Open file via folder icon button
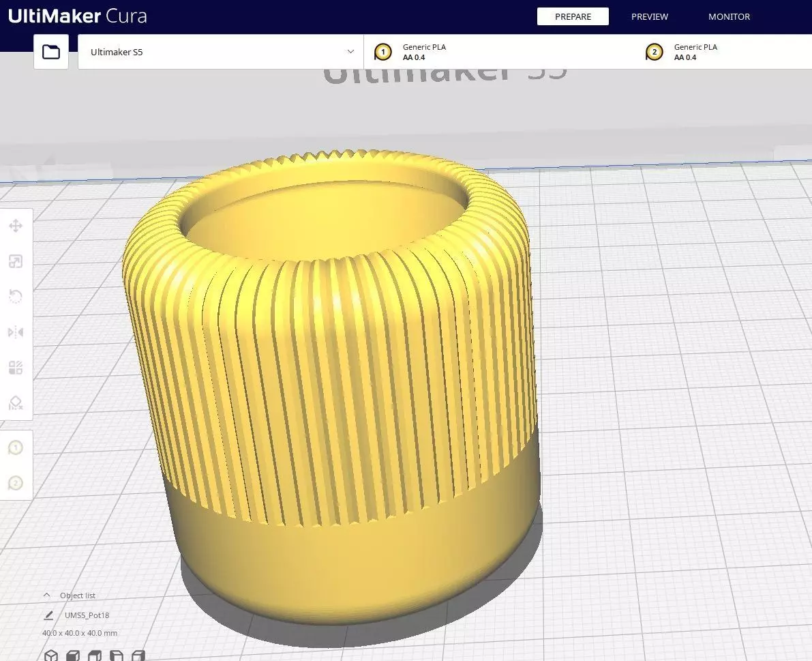The height and width of the screenshot is (661, 812). pos(50,52)
